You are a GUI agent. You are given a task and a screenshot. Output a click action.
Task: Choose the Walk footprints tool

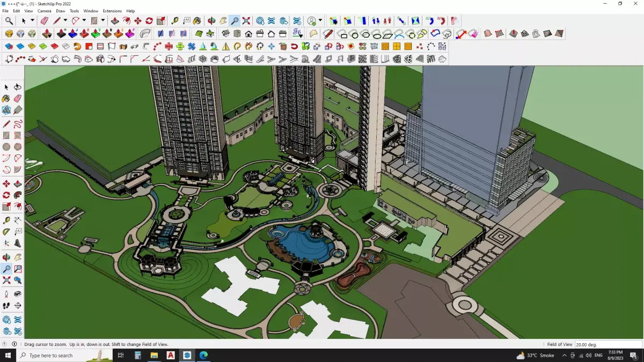click(x=6, y=306)
